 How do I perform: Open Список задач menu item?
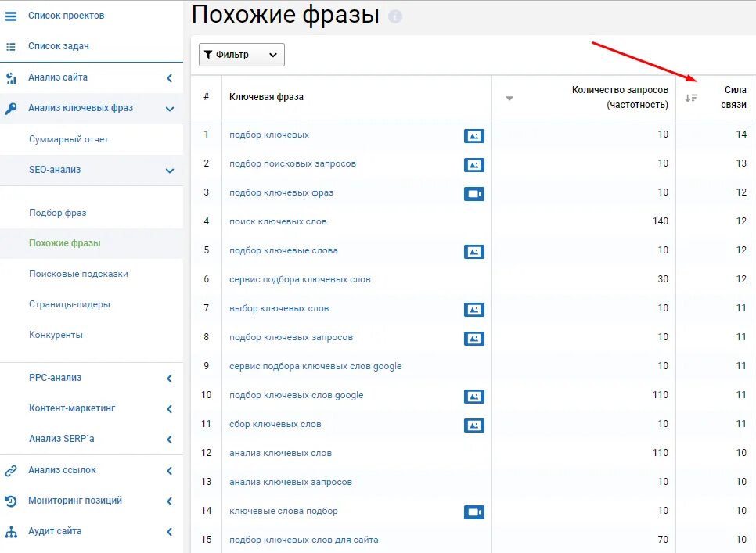pyautogui.click(x=59, y=46)
